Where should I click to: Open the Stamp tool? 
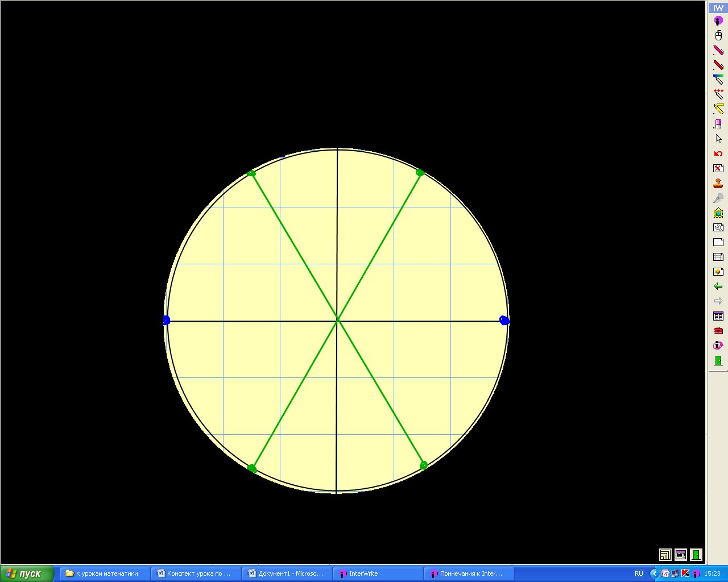pos(718,183)
